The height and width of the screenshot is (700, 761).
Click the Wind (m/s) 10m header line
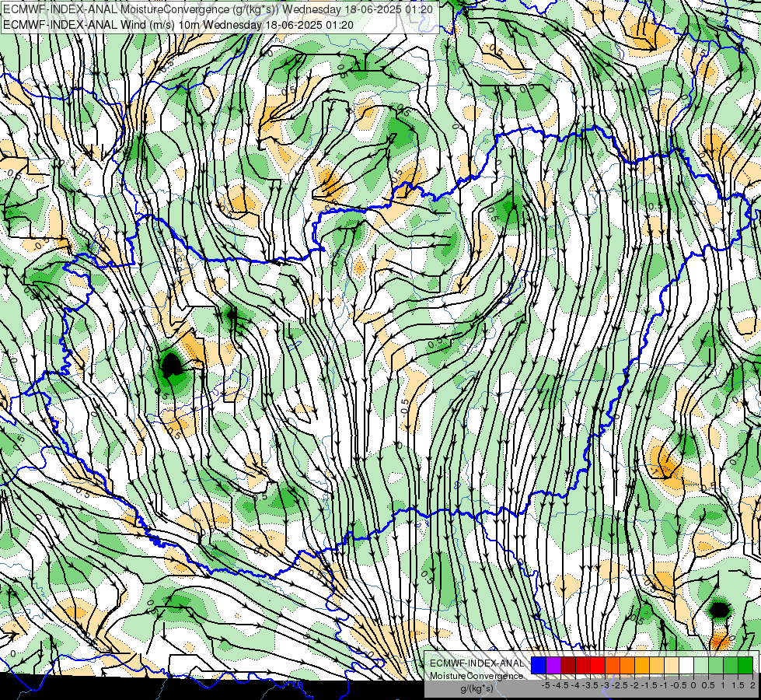[178, 25]
